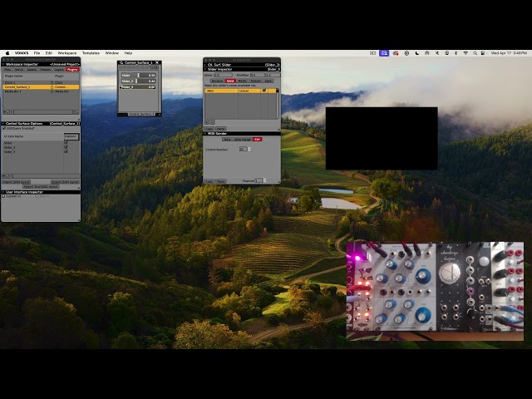Open the File menu
The height and width of the screenshot is (399, 532).
[x=37, y=53]
